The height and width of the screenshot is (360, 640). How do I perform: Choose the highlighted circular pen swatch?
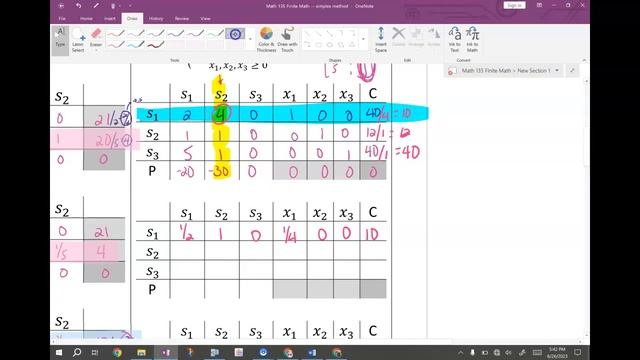point(235,34)
